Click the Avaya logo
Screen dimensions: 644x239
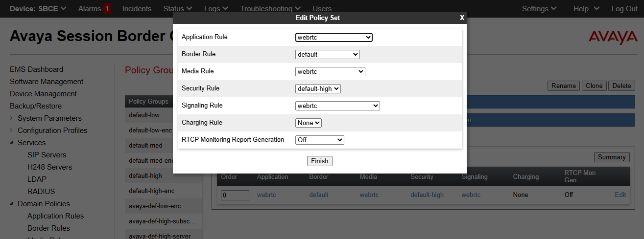coord(613,37)
